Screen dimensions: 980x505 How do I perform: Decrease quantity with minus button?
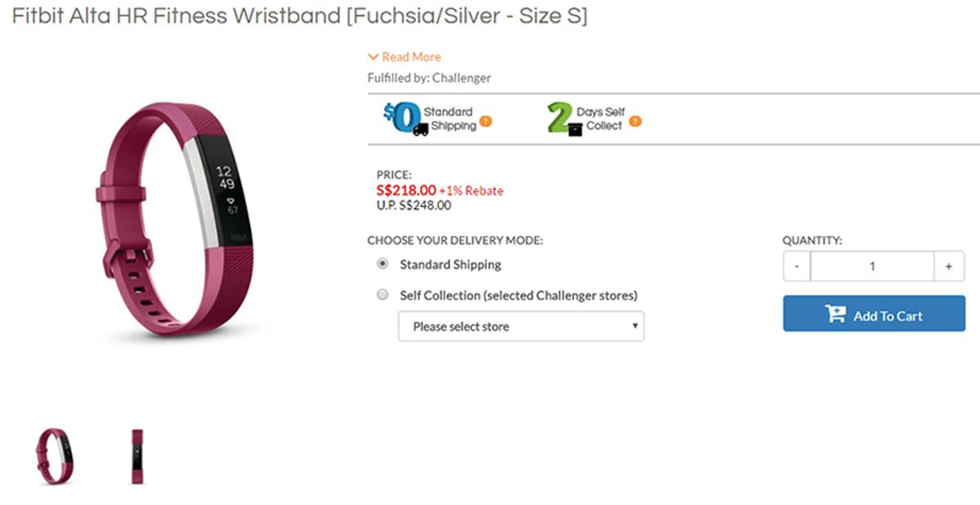pos(797,266)
